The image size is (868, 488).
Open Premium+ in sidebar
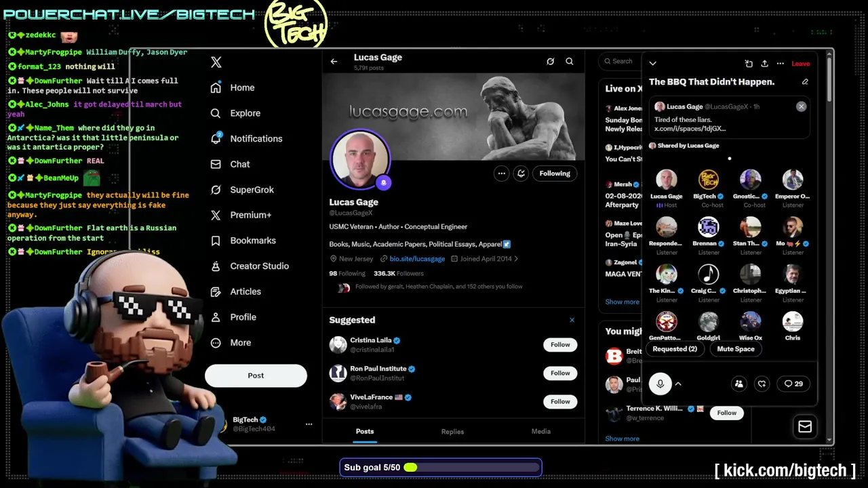coord(241,215)
